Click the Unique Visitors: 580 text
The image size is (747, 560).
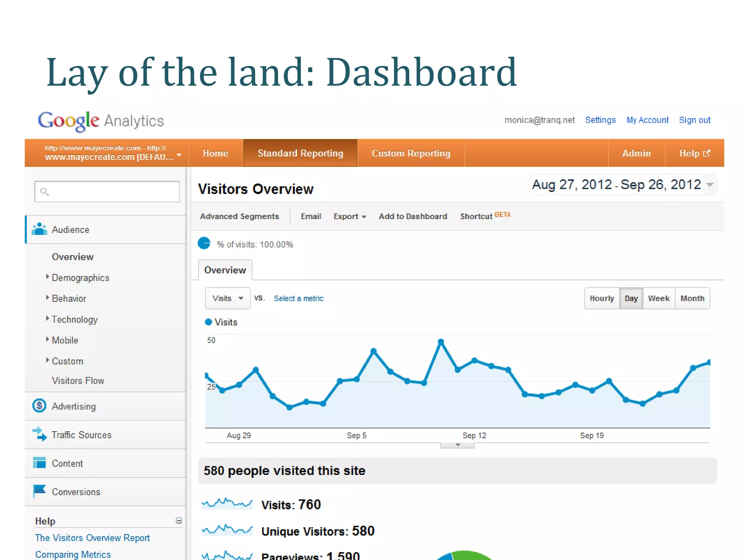pos(318,531)
